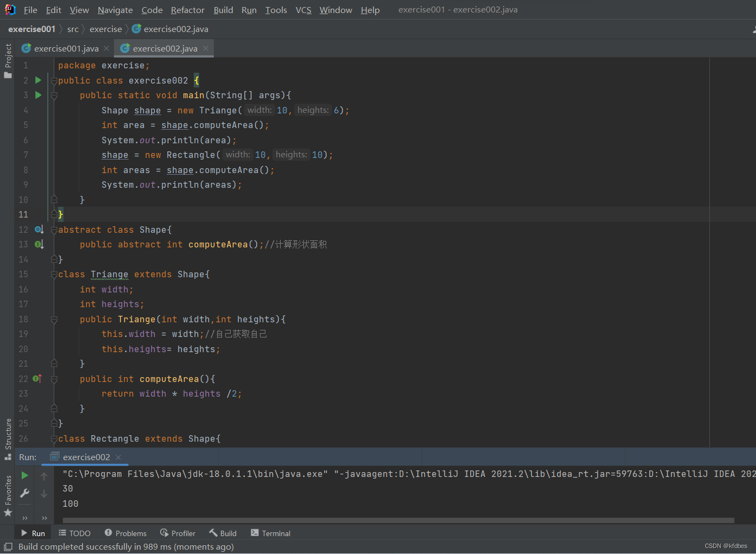The height and width of the screenshot is (554, 756).
Task: Open the Terminal tool window
Action: [x=270, y=533]
